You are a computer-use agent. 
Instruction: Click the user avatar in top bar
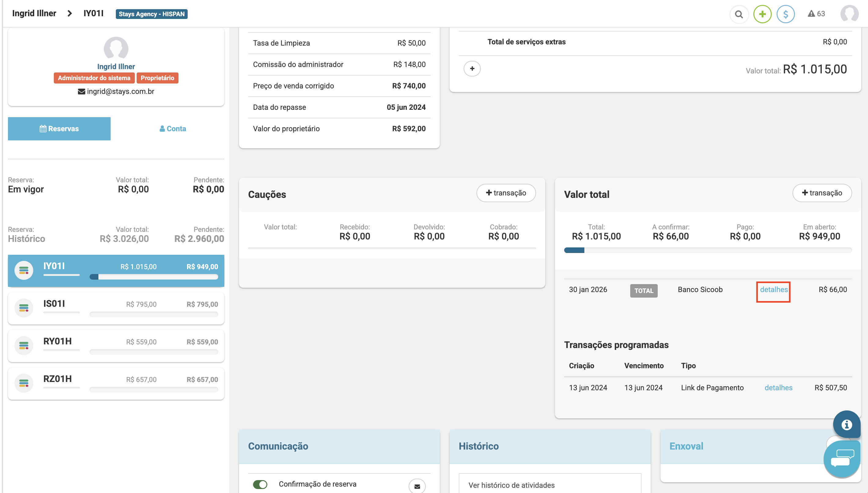(x=849, y=14)
